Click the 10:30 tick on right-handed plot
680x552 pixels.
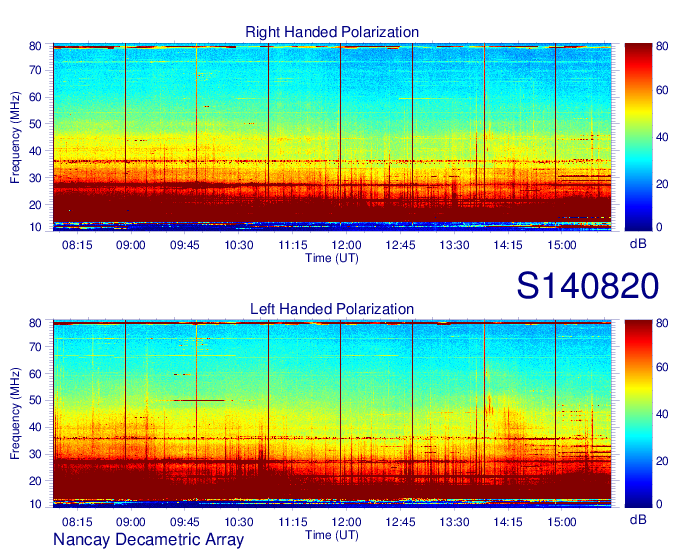(239, 245)
